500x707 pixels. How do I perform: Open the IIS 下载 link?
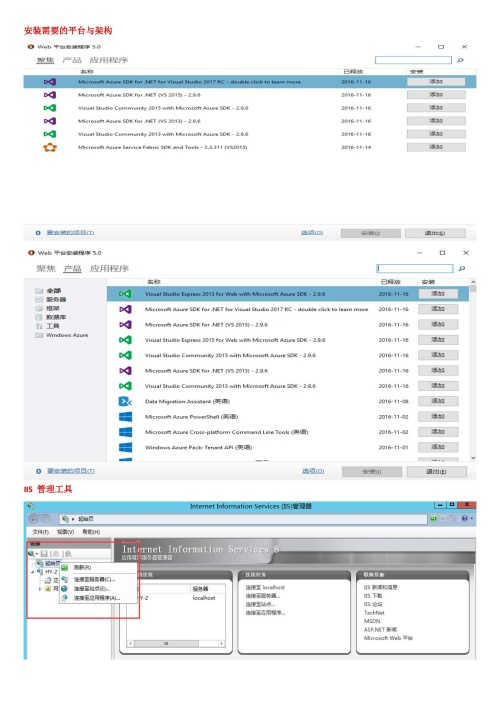373,596
